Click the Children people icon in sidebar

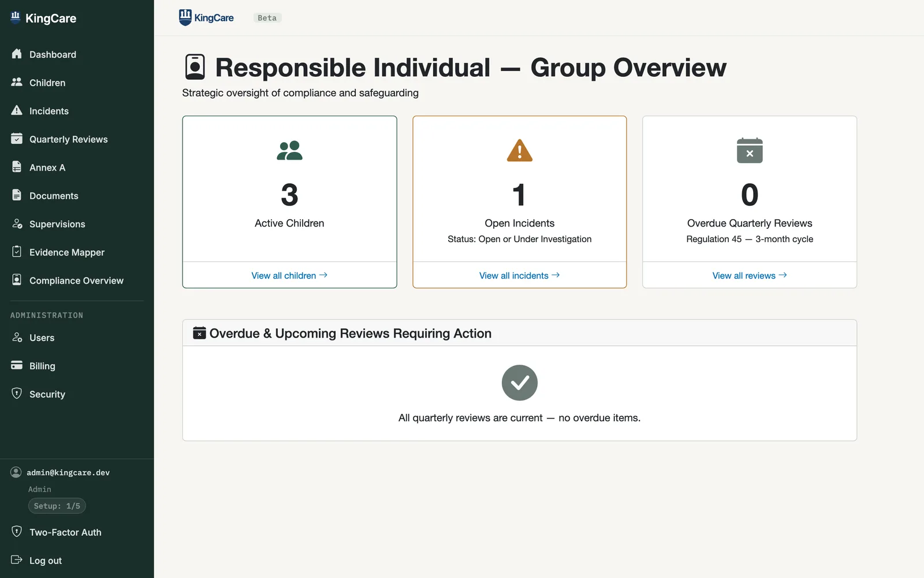(17, 82)
